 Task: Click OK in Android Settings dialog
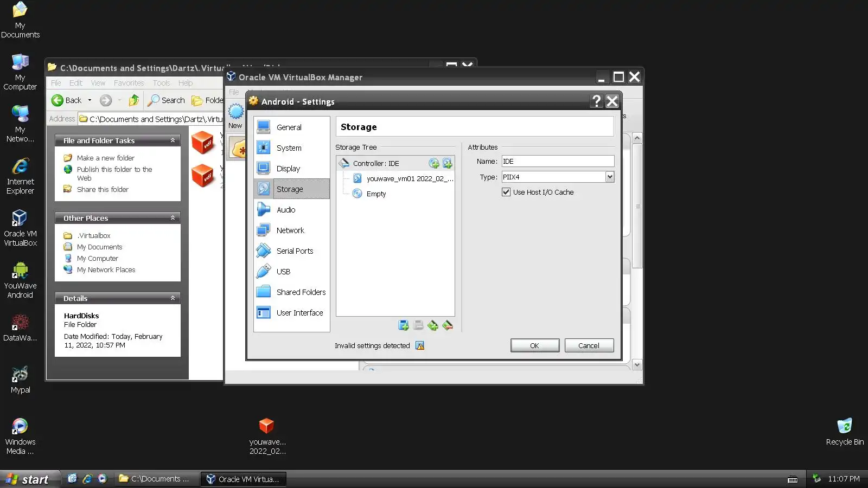click(535, 345)
